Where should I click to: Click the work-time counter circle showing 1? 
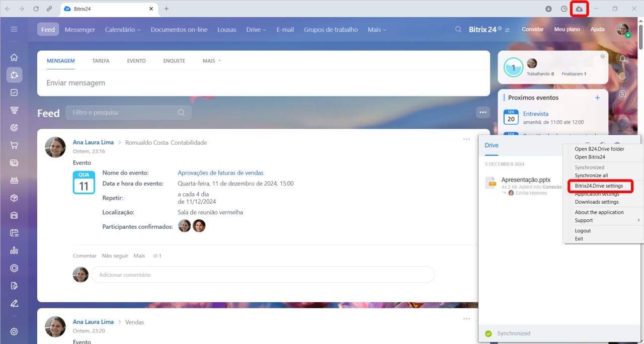(514, 67)
